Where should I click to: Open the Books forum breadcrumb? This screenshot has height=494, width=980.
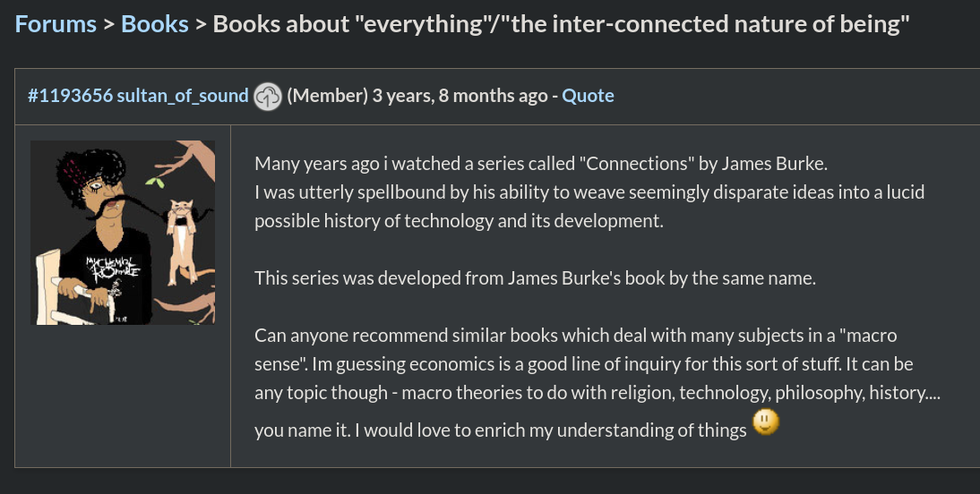click(154, 24)
